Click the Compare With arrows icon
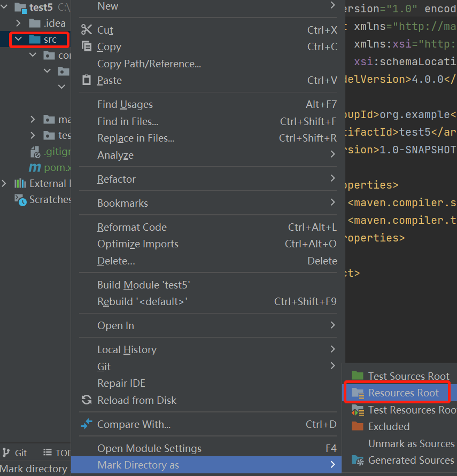This screenshot has height=476, width=457. click(87, 424)
